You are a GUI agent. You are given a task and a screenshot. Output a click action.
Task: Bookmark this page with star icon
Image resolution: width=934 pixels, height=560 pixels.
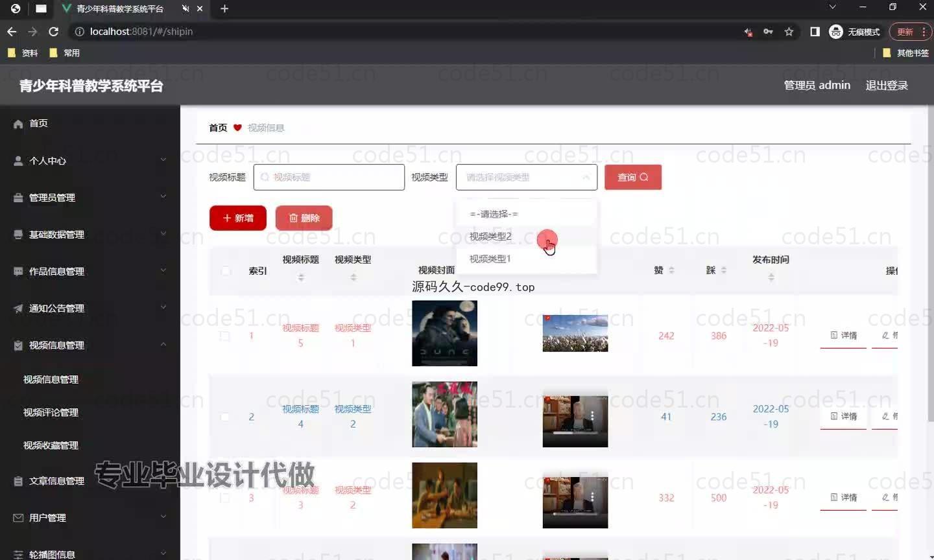[789, 31]
